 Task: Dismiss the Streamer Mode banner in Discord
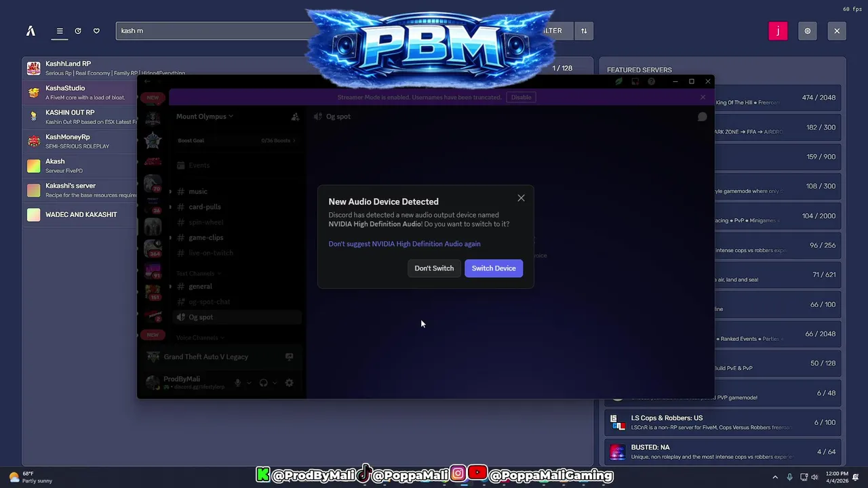coord(703,98)
